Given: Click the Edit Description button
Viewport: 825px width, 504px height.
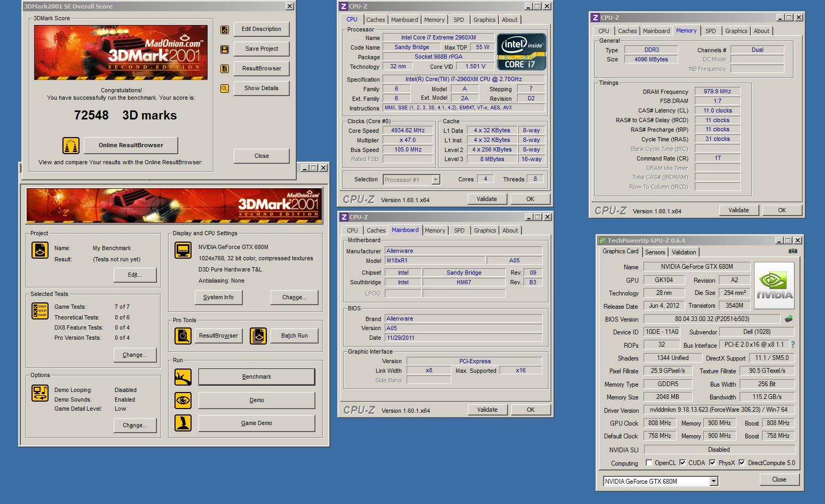Looking at the screenshot, I should 261,29.
